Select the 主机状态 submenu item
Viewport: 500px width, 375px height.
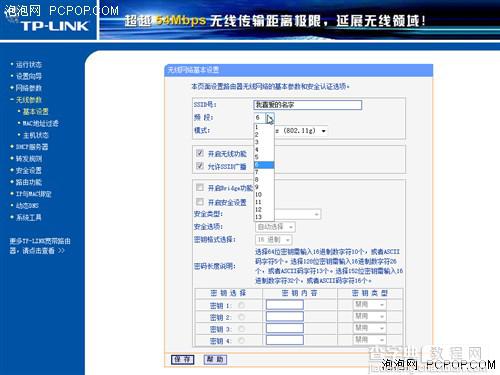coord(35,135)
